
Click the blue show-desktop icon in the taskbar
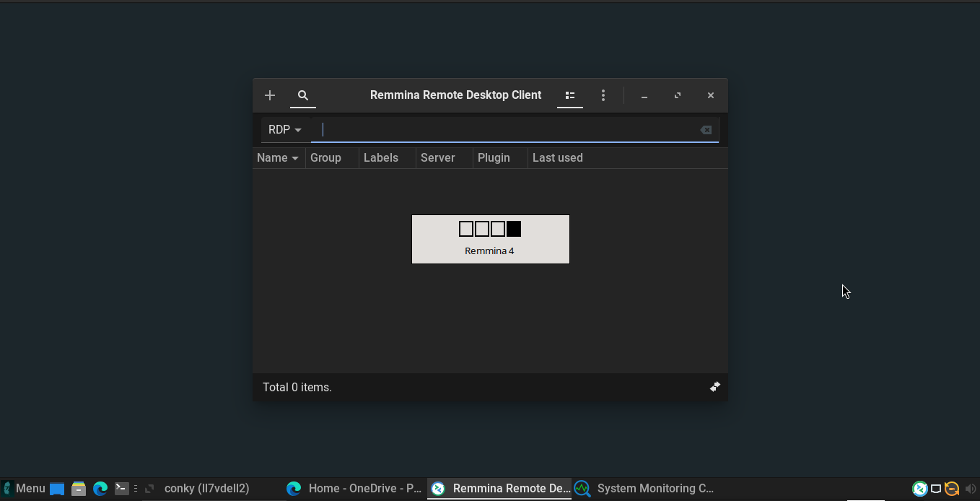click(57, 489)
